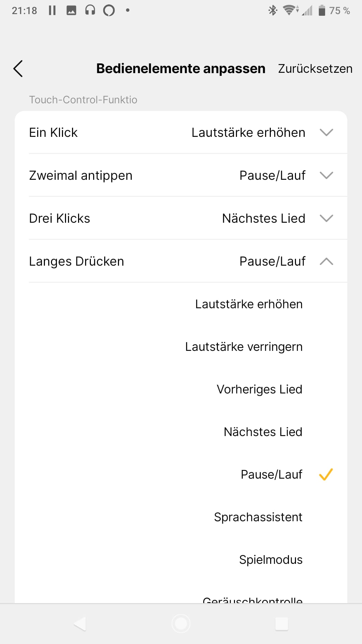Tap the image notification icon

pyautogui.click(x=71, y=10)
